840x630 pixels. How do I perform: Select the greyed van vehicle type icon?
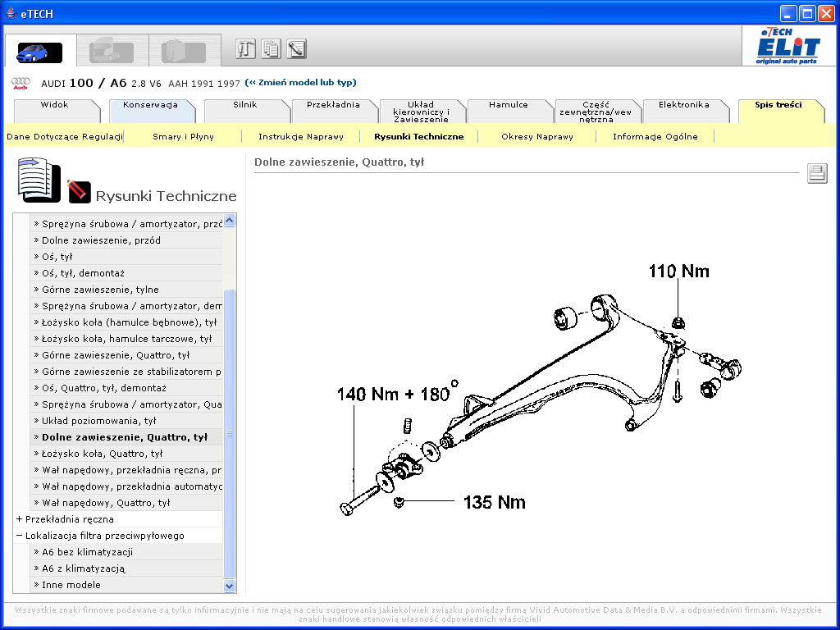click(184, 52)
